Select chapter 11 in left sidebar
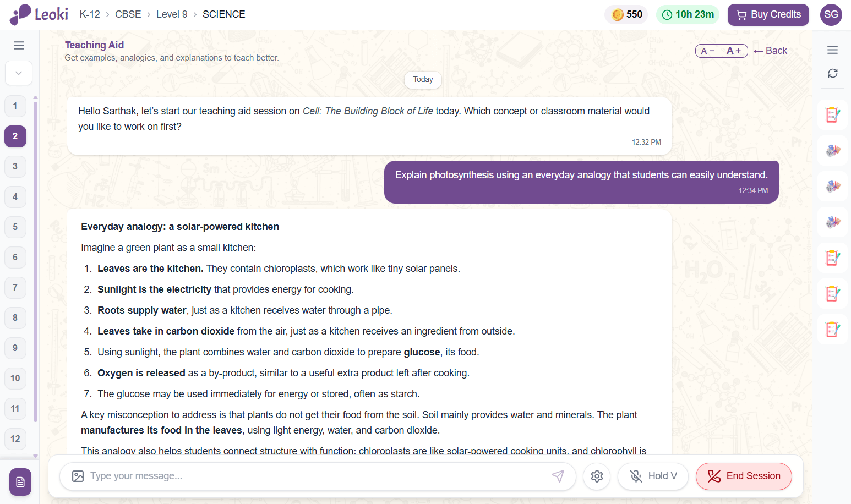 [x=15, y=409]
